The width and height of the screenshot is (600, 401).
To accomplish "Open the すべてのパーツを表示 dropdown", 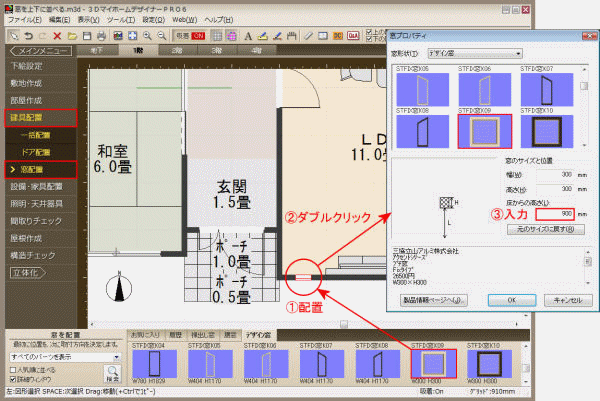I will point(61,358).
